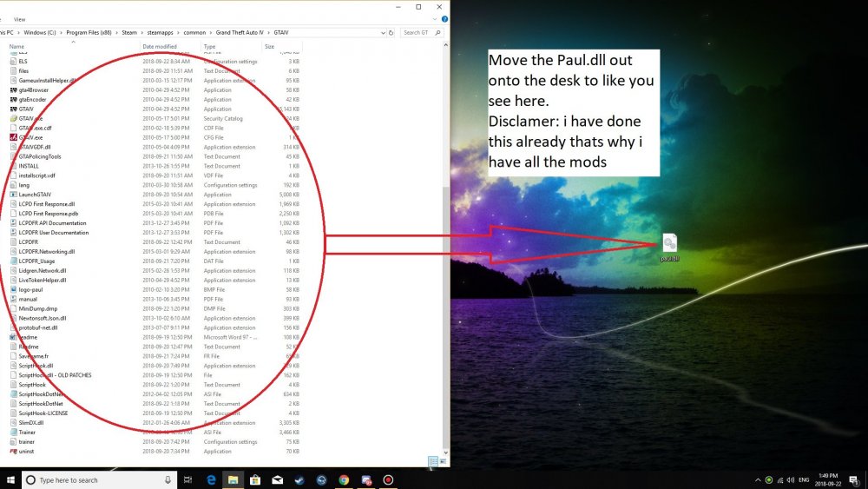This screenshot has width=868, height=489.
Task: Select the logo-paul BMP file
Action: tap(30, 289)
